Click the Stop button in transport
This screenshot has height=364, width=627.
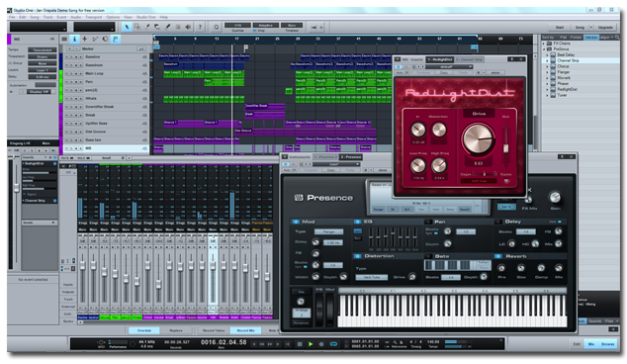(300, 344)
